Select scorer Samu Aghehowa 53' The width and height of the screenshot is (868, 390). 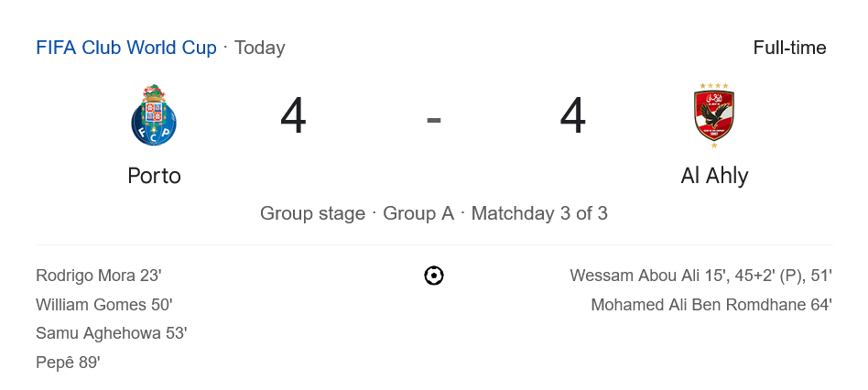click(x=112, y=333)
